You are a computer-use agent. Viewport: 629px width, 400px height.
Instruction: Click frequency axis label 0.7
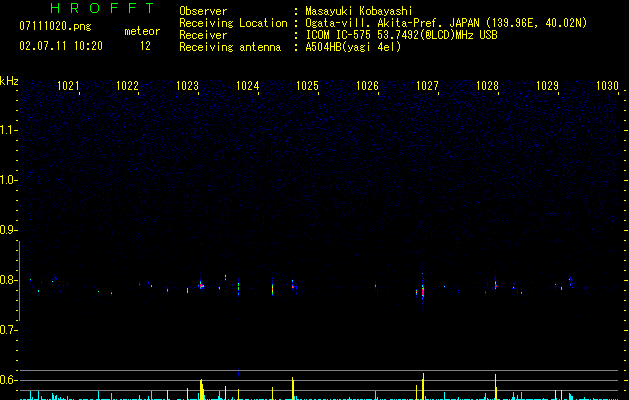point(8,330)
